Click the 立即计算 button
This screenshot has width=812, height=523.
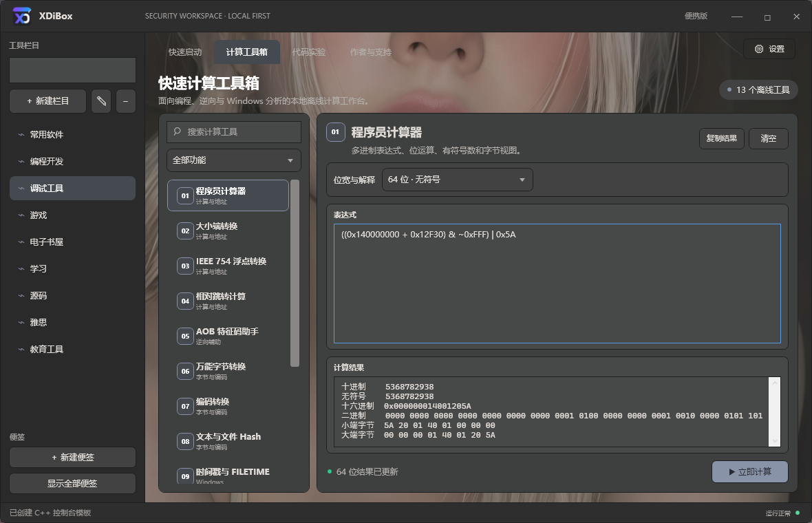[750, 472]
